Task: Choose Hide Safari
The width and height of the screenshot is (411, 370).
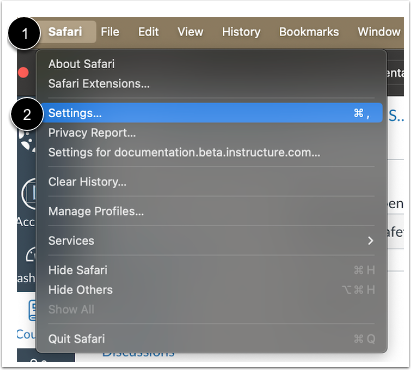Action: 211,270
